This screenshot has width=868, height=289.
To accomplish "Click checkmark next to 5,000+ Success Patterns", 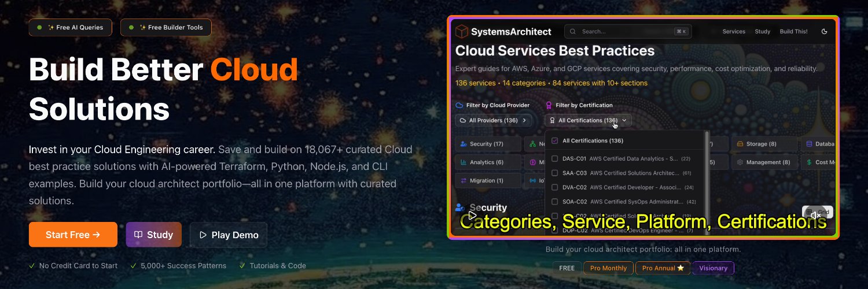I will click(134, 266).
